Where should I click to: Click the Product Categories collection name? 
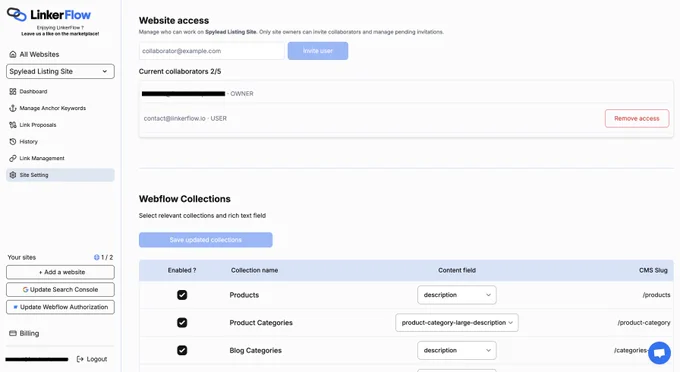[x=261, y=323]
